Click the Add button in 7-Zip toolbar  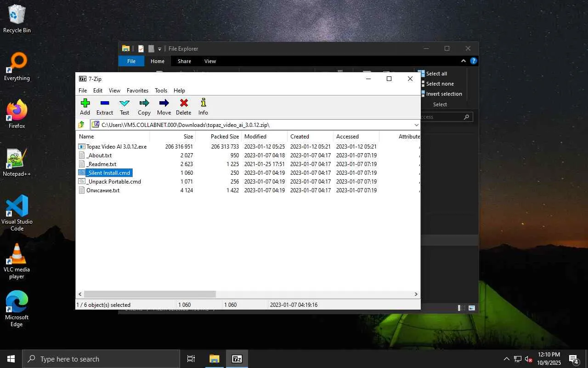click(85, 107)
